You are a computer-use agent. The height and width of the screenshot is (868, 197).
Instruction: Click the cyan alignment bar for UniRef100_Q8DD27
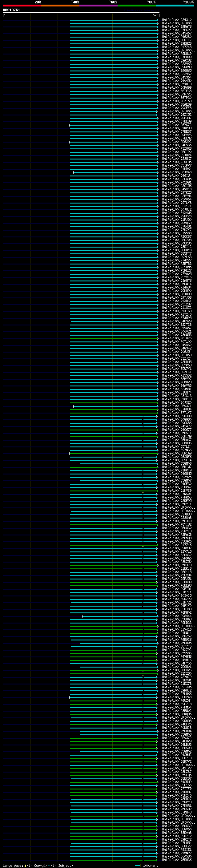coord(114,799)
